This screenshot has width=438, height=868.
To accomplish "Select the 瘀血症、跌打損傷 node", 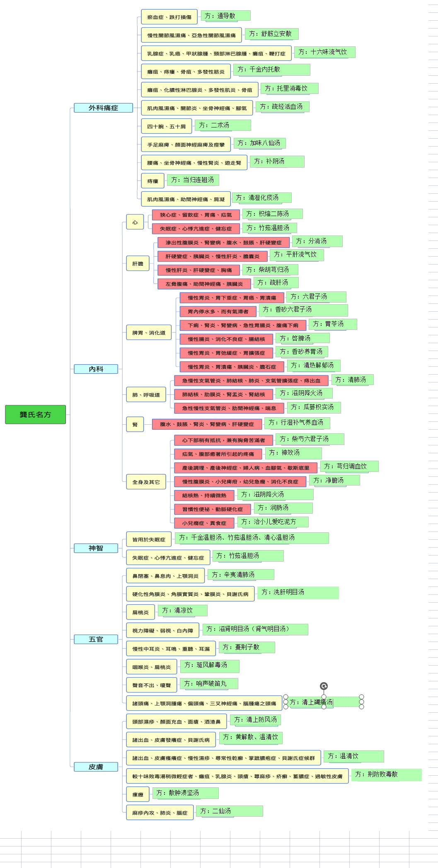I will point(169,17).
